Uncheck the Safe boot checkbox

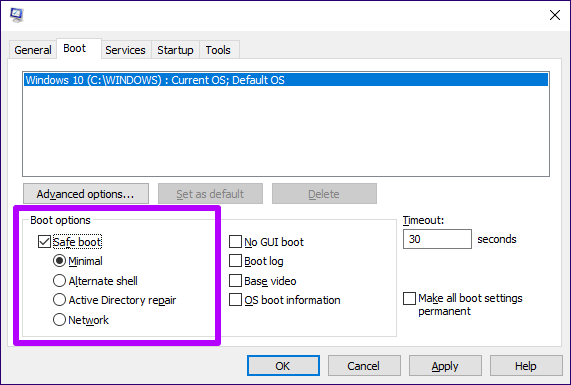point(44,242)
